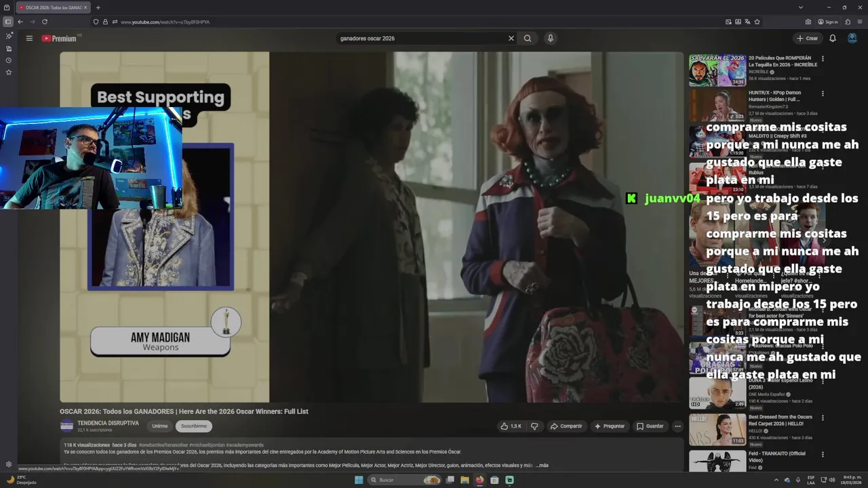Open options for 'Best Dressed from the Oscars'
This screenshot has width=868, height=488.
tap(823, 418)
